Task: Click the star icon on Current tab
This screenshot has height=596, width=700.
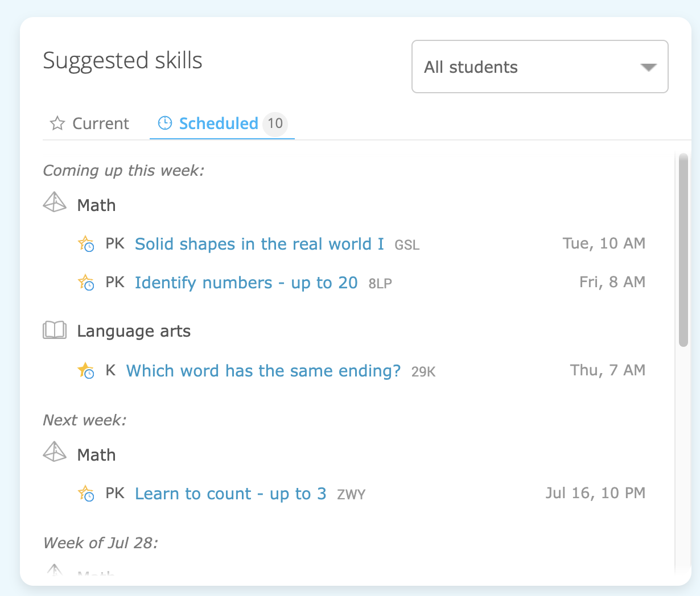Action: click(x=57, y=123)
